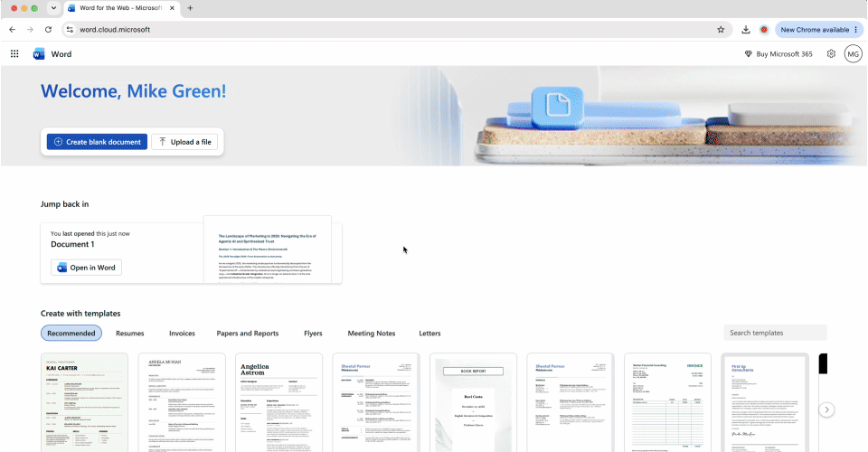
Task: Click New Chrome available update button
Action: coord(819,29)
